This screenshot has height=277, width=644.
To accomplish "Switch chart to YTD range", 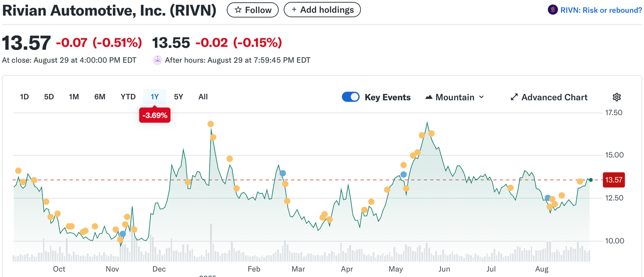I will click(128, 97).
